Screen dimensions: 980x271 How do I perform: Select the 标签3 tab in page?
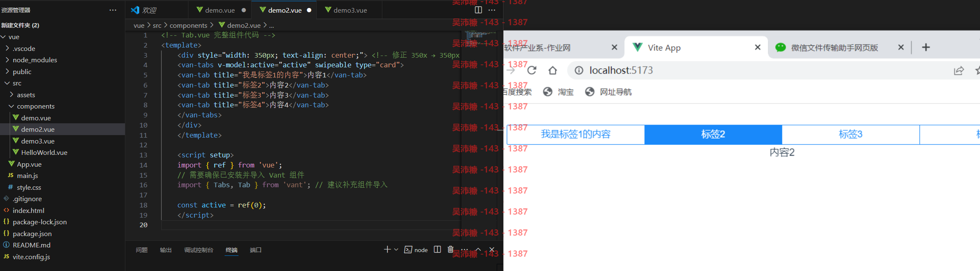[850, 134]
